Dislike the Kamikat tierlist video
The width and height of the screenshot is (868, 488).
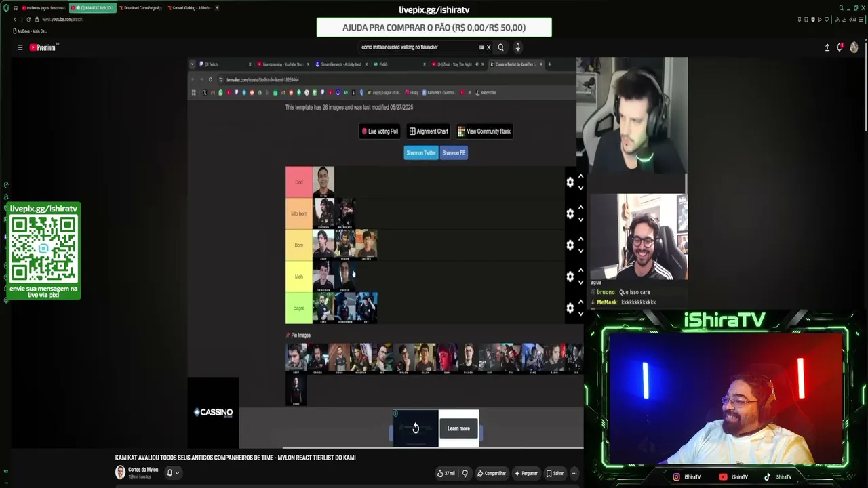pyautogui.click(x=465, y=473)
